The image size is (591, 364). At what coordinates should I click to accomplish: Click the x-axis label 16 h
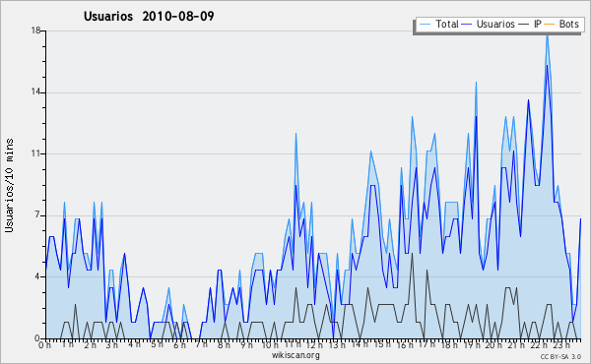[405, 345]
